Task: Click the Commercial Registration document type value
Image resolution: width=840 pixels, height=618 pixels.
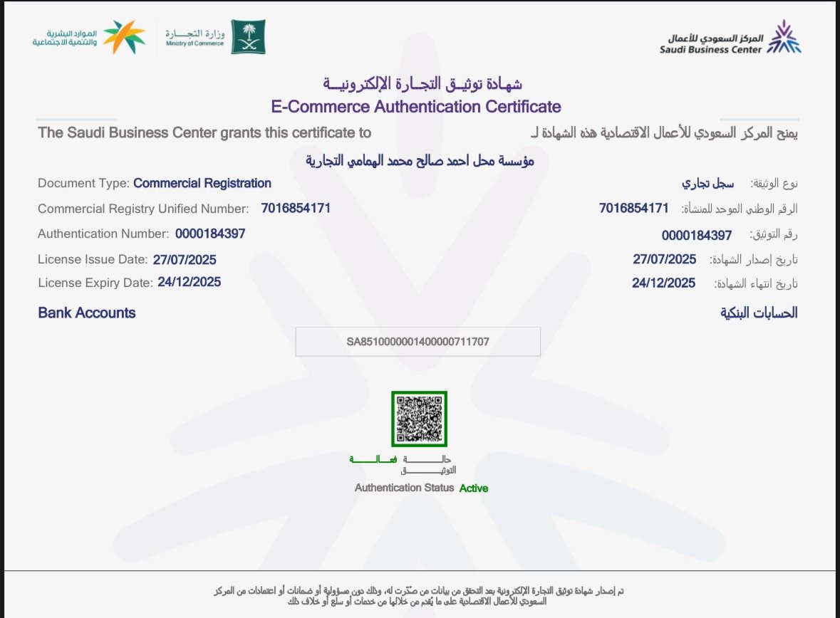Action: point(202,183)
